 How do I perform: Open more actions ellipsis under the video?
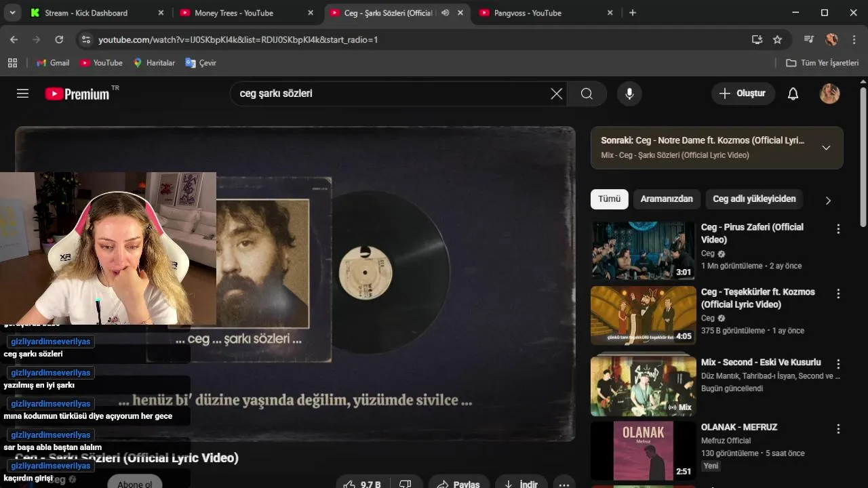pos(564,484)
